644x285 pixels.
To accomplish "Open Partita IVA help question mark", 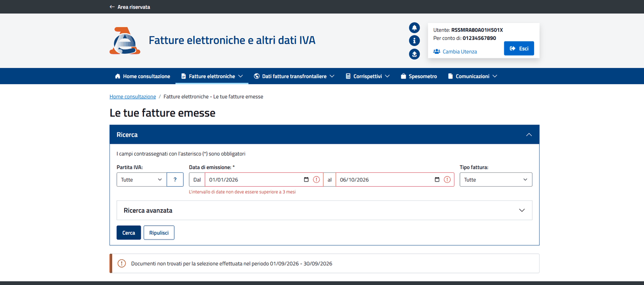I will coord(175,180).
